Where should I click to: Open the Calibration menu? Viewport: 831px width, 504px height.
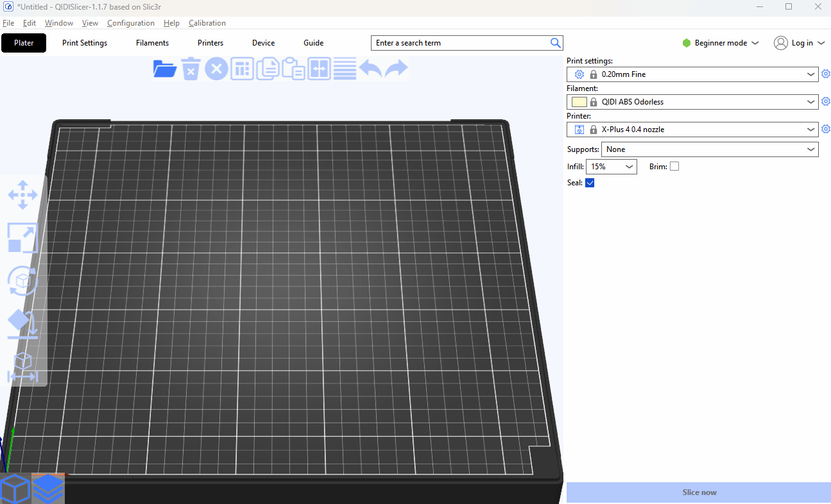coord(207,23)
